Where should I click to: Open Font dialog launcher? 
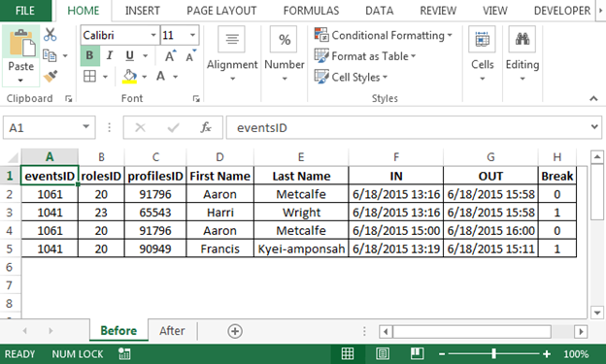[196, 99]
